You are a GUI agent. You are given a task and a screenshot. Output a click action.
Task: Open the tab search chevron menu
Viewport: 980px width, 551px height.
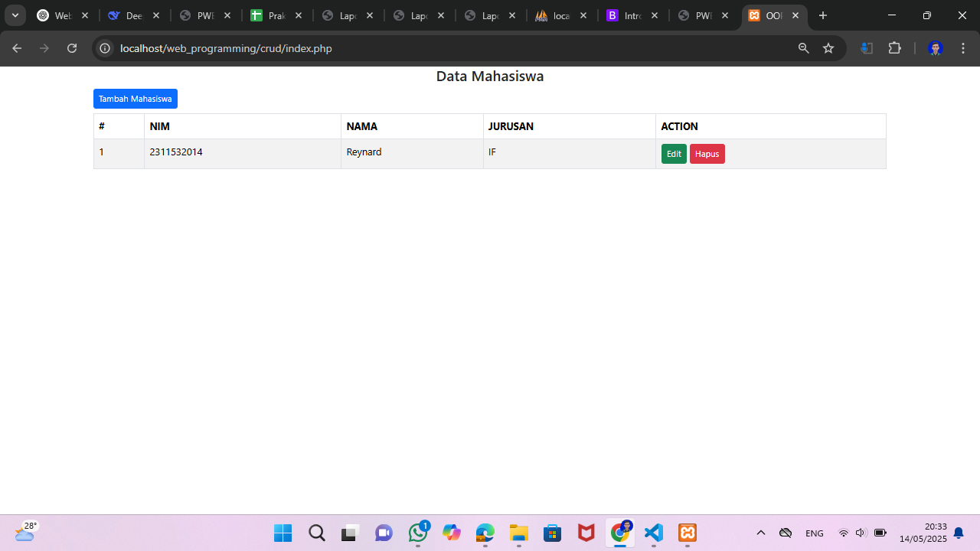point(15,15)
